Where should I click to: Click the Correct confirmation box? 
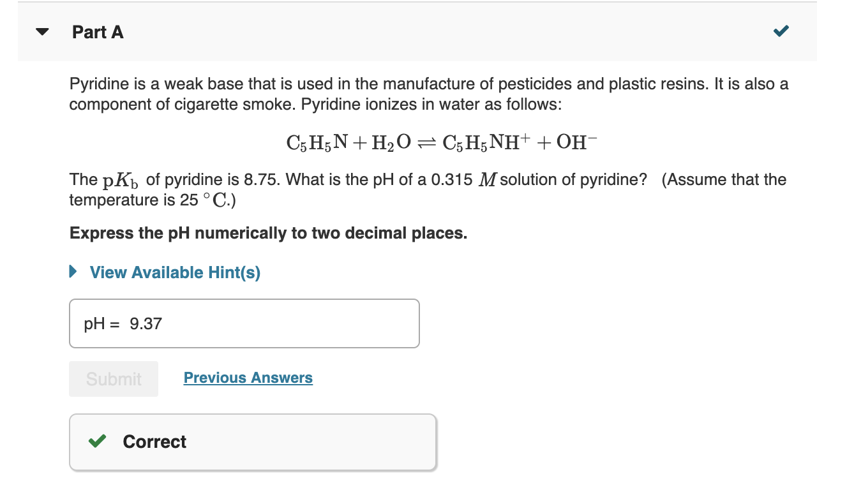253,441
